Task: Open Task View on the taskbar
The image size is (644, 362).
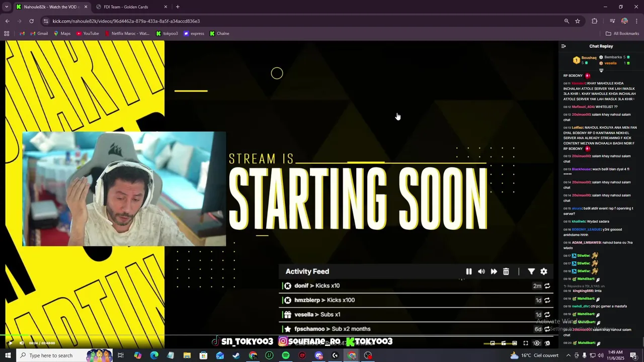Action: pyautogui.click(x=121, y=355)
